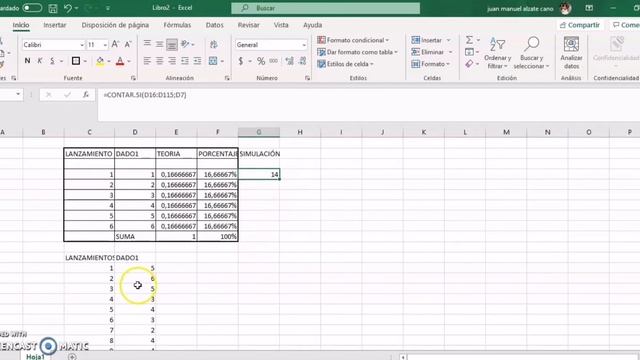
Task: Click Eliminar cells button
Action: coord(428,52)
